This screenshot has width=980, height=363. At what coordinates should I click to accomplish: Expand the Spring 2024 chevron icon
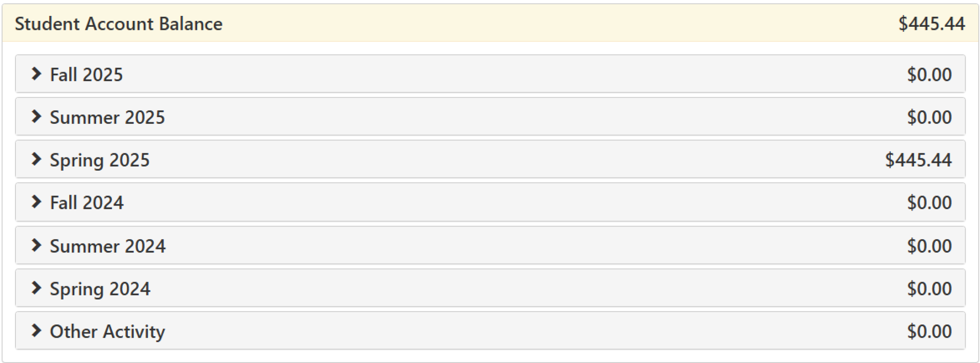[x=36, y=288]
